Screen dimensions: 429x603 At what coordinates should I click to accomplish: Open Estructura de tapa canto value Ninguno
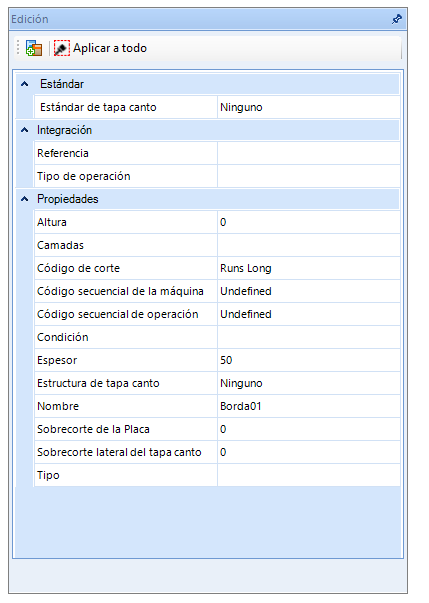tap(309, 383)
